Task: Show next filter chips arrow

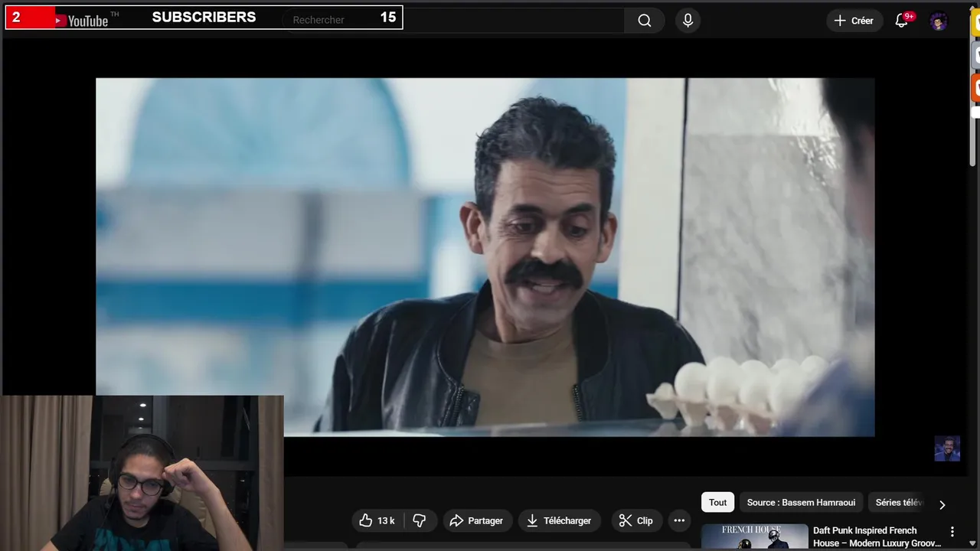Action: pyautogui.click(x=942, y=504)
